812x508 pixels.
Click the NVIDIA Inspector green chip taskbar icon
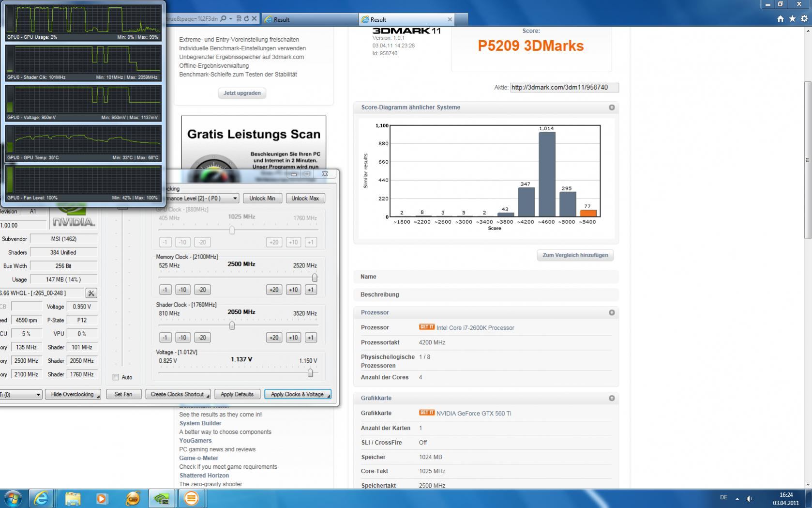[161, 498]
